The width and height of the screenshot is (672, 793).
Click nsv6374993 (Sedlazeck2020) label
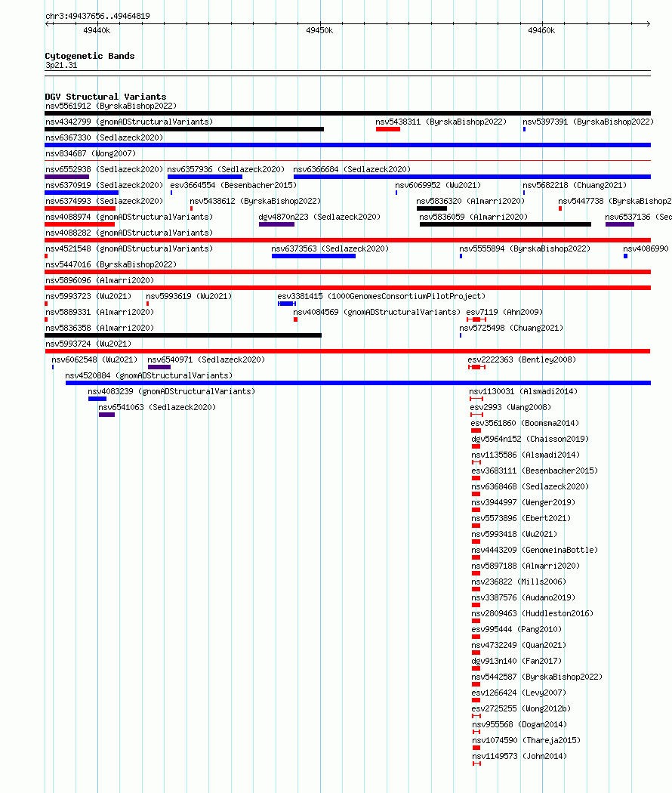coord(104,202)
